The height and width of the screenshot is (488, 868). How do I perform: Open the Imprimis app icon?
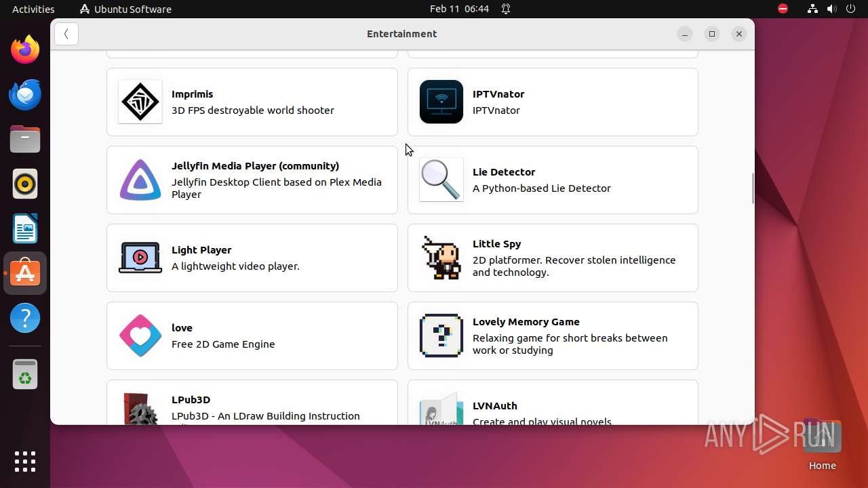(140, 102)
